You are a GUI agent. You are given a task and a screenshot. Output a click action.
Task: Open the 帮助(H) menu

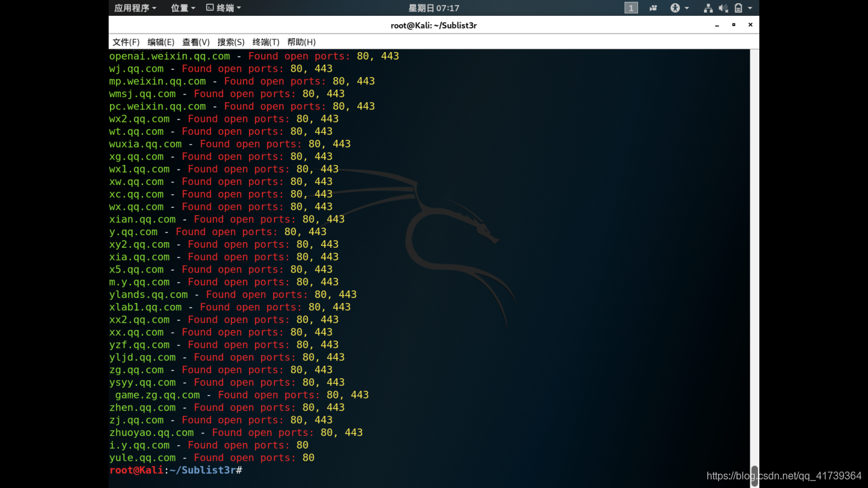pos(301,42)
